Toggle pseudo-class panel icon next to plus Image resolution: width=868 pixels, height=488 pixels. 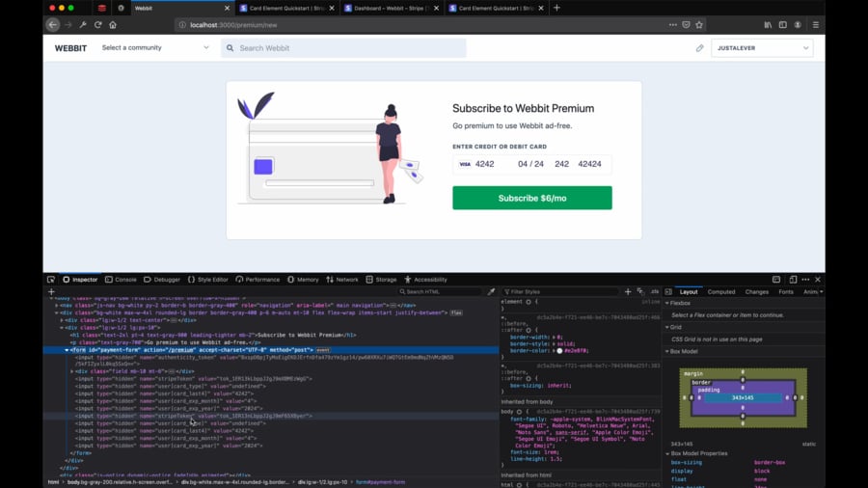tap(640, 291)
